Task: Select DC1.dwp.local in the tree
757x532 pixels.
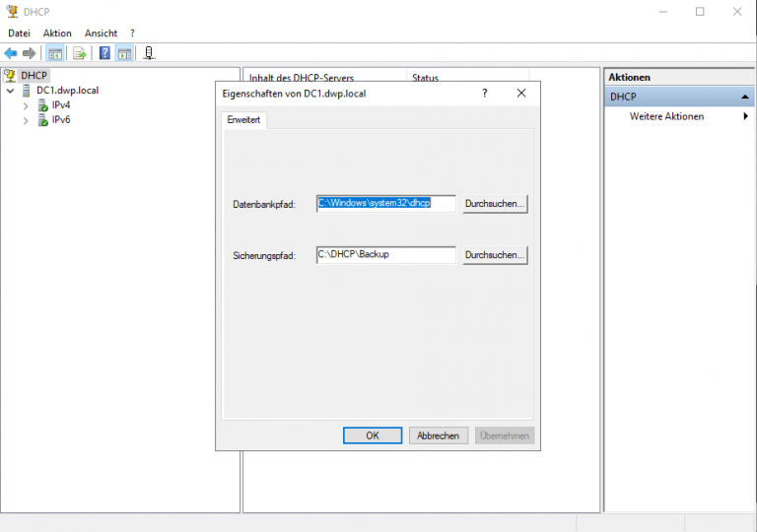Action: pos(68,91)
